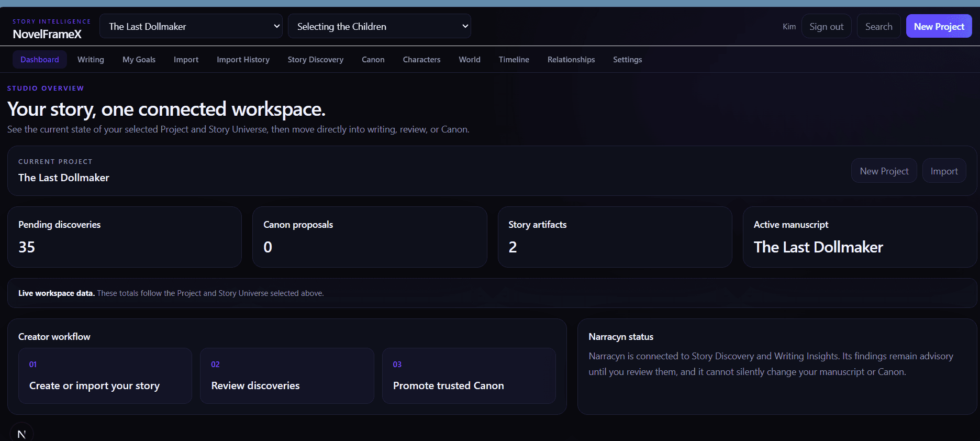The image size is (980, 441).
Task: Click Import button in Current Project card
Action: click(944, 171)
